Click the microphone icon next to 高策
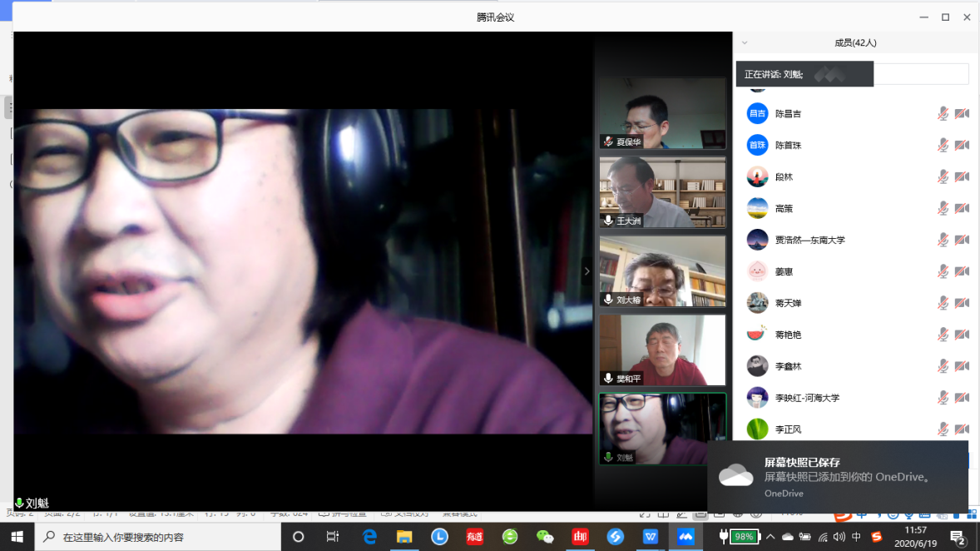This screenshot has height=551, width=980. click(943, 208)
